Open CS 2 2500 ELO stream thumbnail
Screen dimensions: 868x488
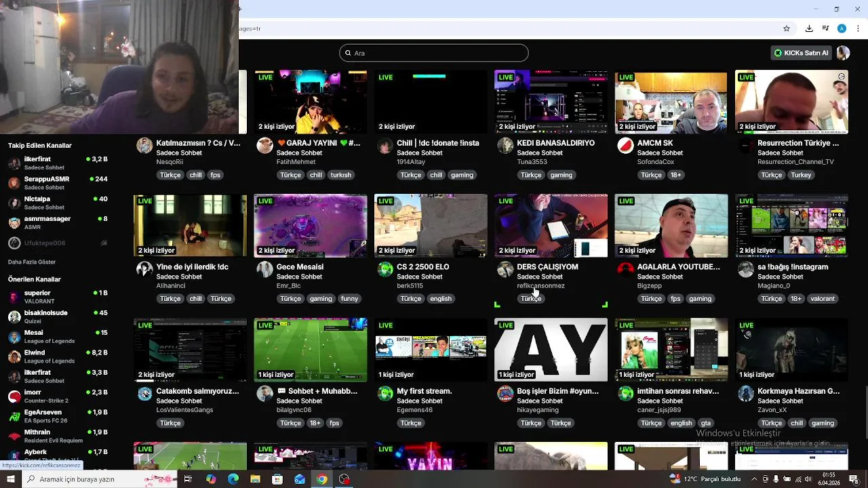coord(431,226)
